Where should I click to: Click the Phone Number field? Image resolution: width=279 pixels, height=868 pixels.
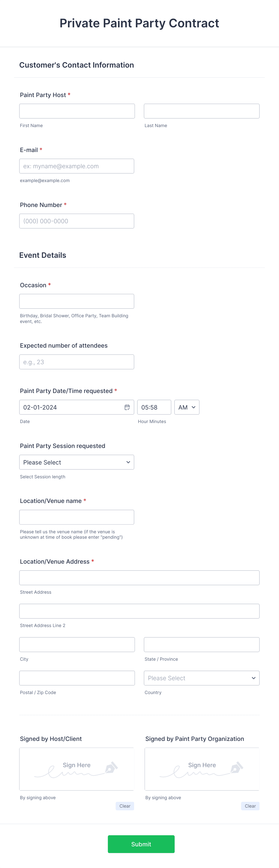point(77,221)
